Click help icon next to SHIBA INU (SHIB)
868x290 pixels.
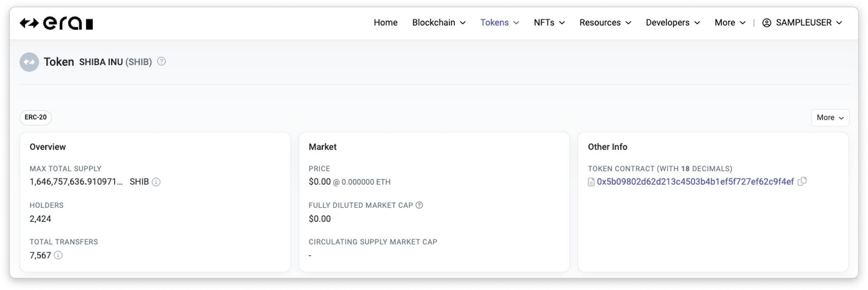point(161,62)
